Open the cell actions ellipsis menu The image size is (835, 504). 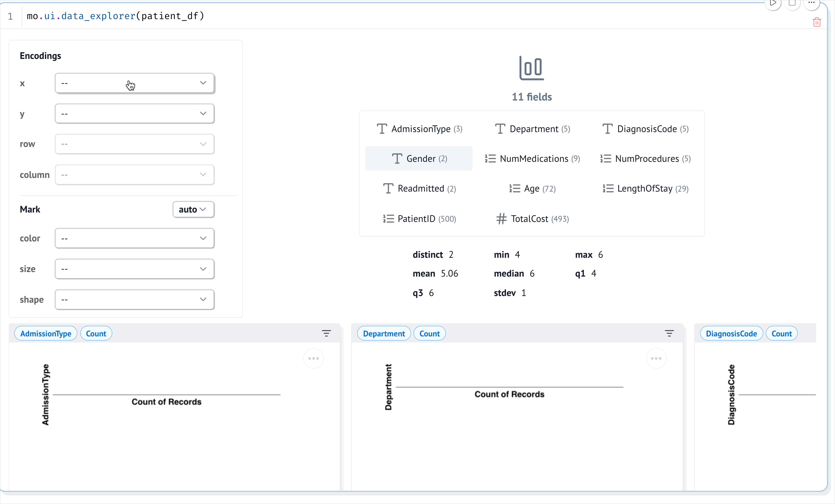click(811, 3)
